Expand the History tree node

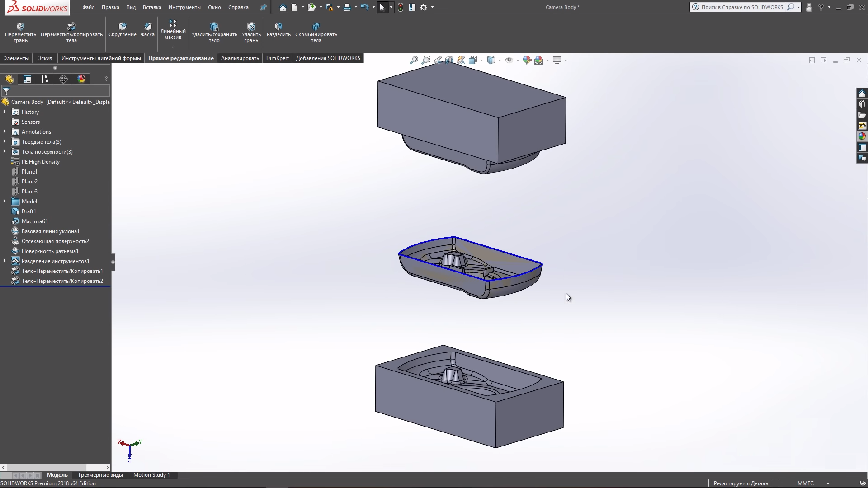pyautogui.click(x=5, y=112)
